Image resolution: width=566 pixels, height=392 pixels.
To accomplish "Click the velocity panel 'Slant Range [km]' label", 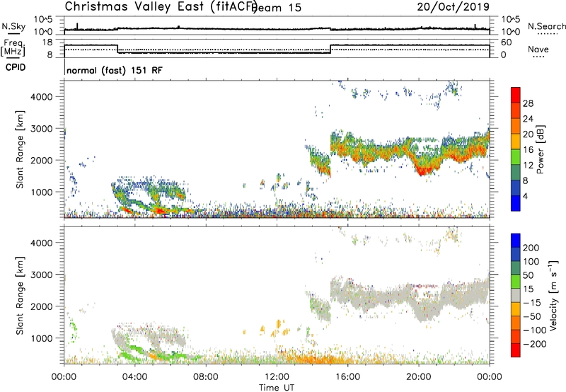I will [20, 296].
